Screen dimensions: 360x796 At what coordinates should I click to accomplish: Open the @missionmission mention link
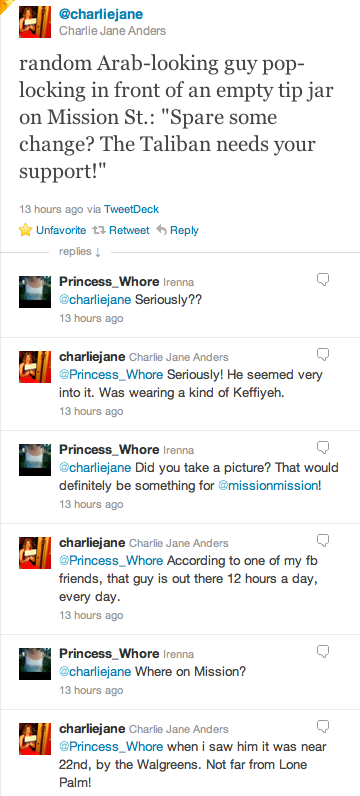coord(268,485)
